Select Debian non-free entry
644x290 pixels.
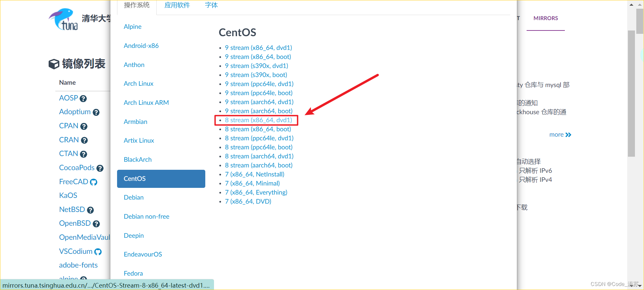coord(147,217)
